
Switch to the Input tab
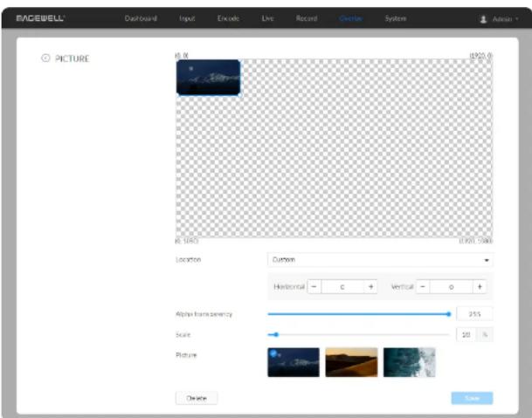187,18
